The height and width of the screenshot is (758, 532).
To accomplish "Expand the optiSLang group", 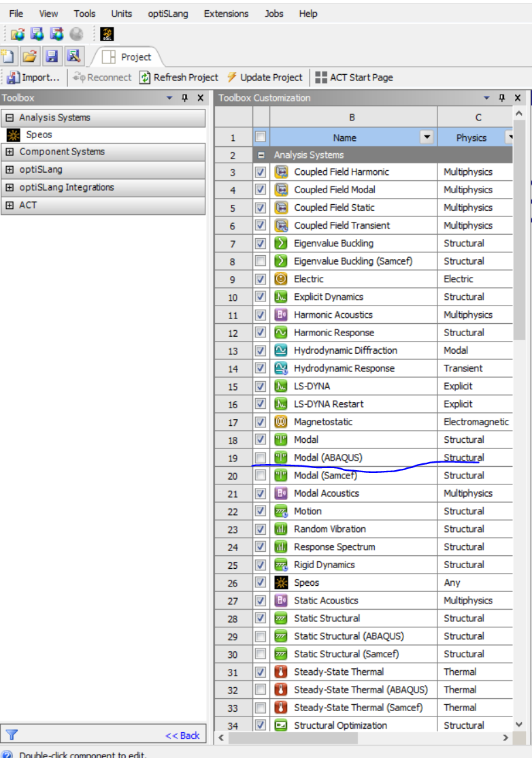I will (x=9, y=169).
